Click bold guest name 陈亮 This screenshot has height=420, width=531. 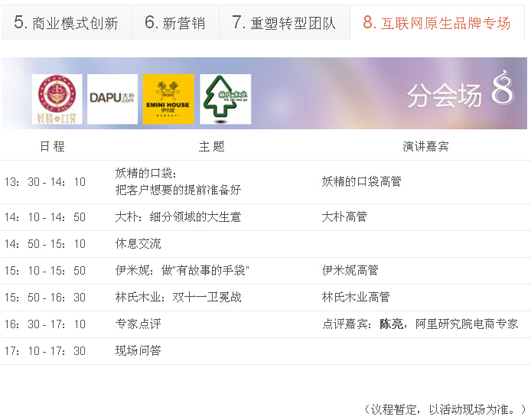(391, 324)
